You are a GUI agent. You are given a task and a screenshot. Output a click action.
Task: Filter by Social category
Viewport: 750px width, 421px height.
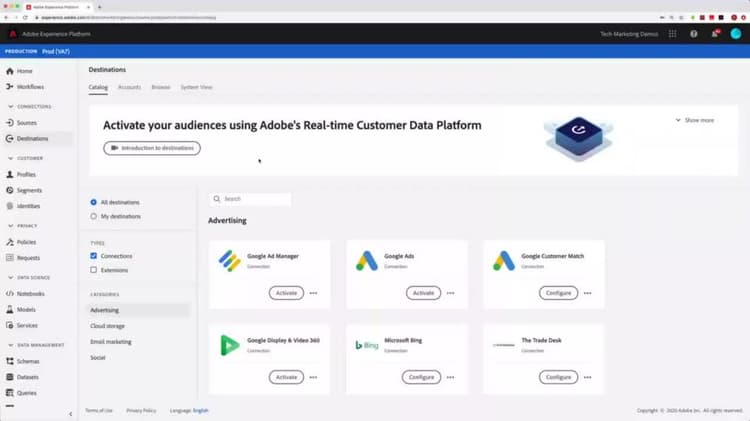pos(98,357)
